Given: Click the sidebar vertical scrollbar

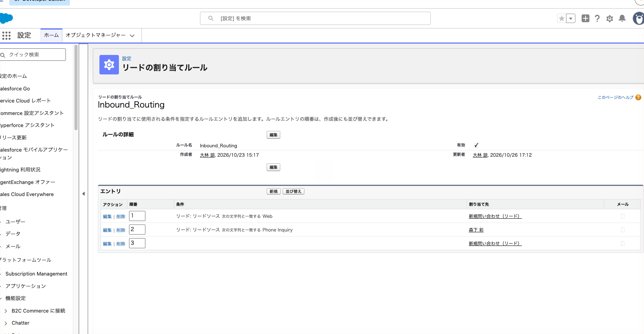Looking at the screenshot, I should point(76,88).
